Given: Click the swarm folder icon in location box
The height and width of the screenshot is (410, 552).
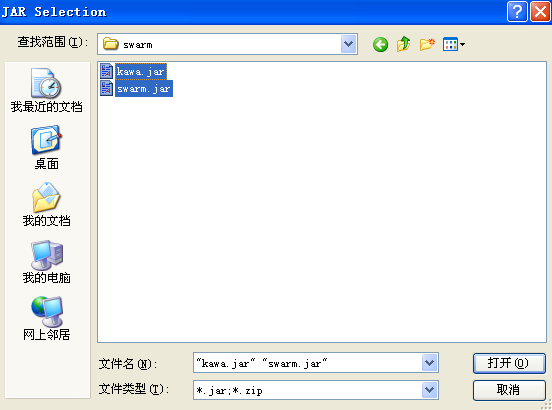Looking at the screenshot, I should tap(110, 44).
